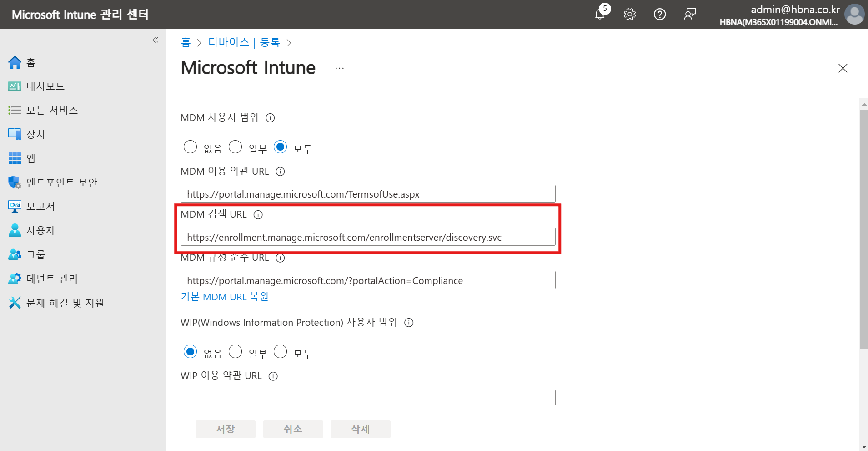Click the scrollbar down arrow

pyautogui.click(x=863, y=446)
